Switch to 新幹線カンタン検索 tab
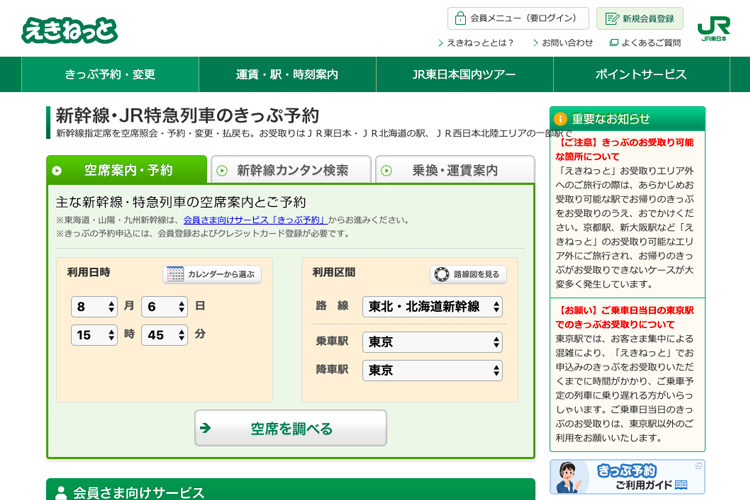The width and height of the screenshot is (750, 500). click(x=291, y=169)
